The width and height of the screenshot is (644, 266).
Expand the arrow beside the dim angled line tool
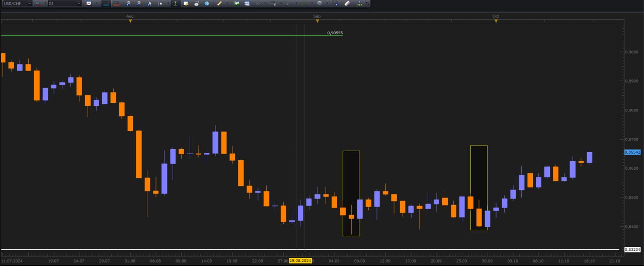pyautogui.click(x=296, y=3)
